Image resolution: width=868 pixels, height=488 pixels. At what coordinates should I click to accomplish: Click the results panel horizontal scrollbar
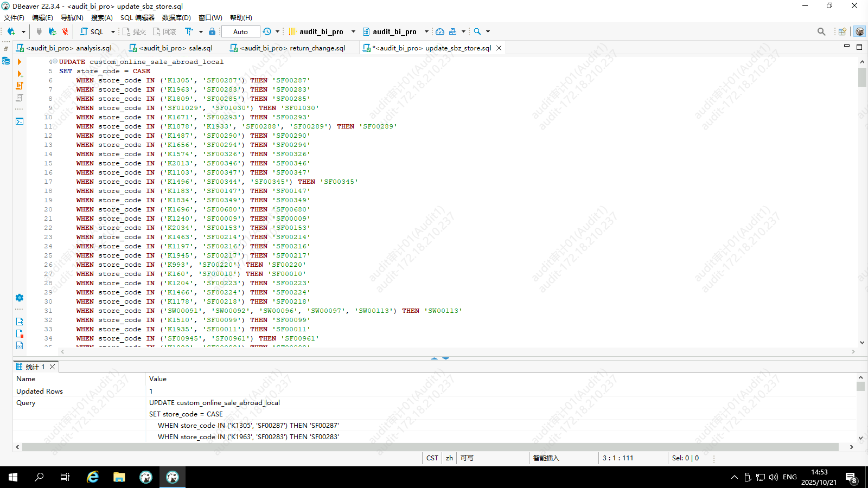(x=430, y=447)
